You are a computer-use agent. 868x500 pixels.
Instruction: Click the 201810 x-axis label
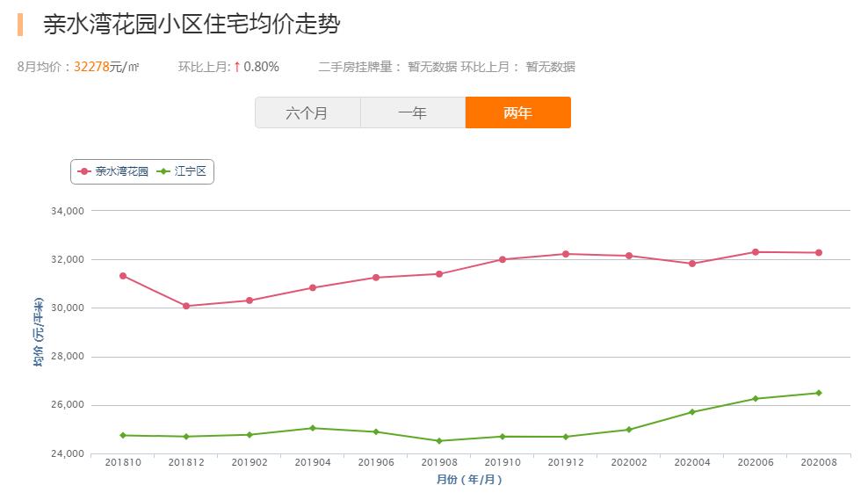(x=123, y=463)
